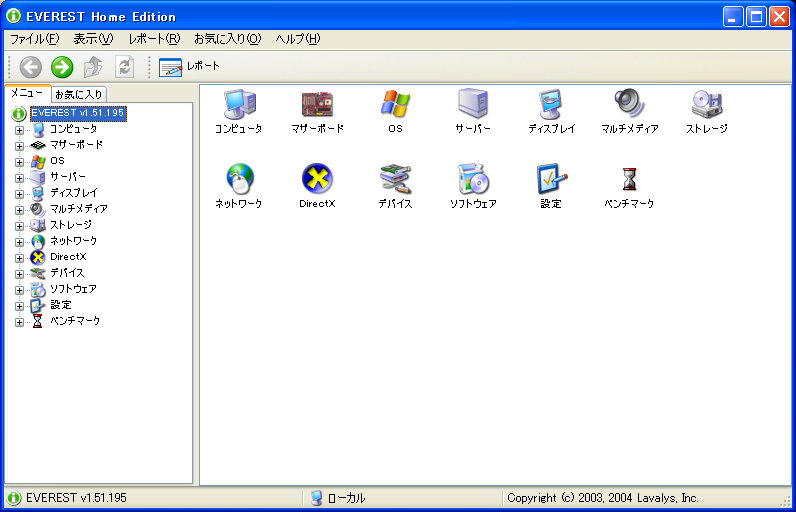
Task: Open the マザーボード icon in main panel
Action: coord(317,104)
